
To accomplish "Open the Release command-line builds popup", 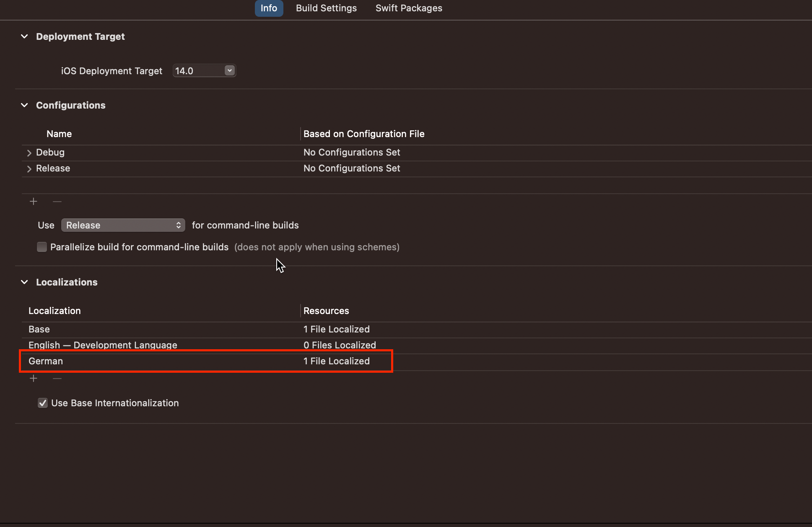I will tap(123, 225).
